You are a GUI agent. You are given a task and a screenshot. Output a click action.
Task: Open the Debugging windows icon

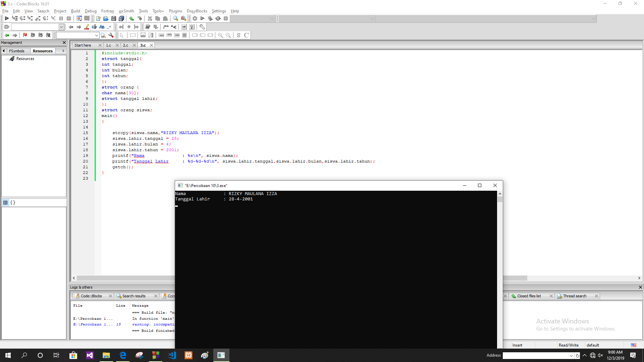79,18
